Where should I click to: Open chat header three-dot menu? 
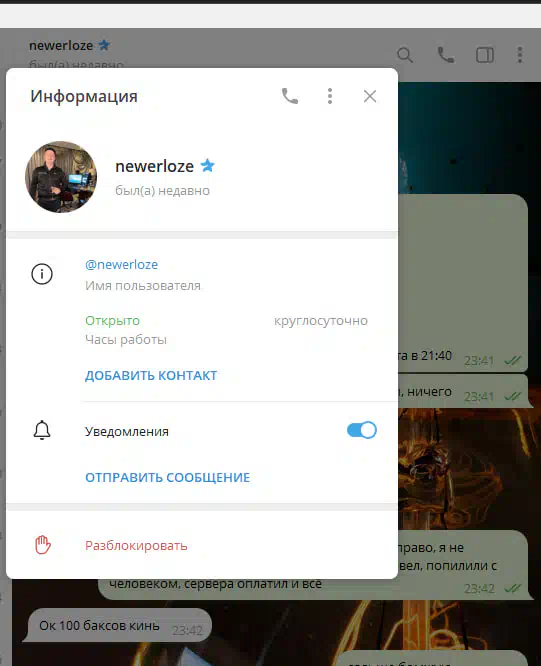point(520,55)
